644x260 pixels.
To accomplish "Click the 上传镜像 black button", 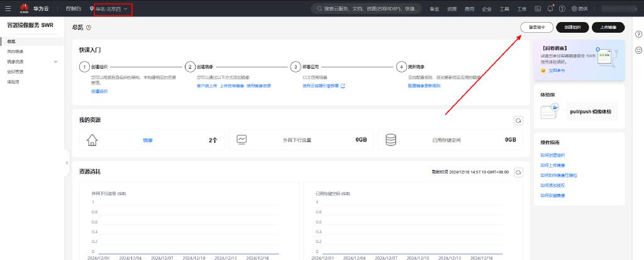I will tap(608, 27).
